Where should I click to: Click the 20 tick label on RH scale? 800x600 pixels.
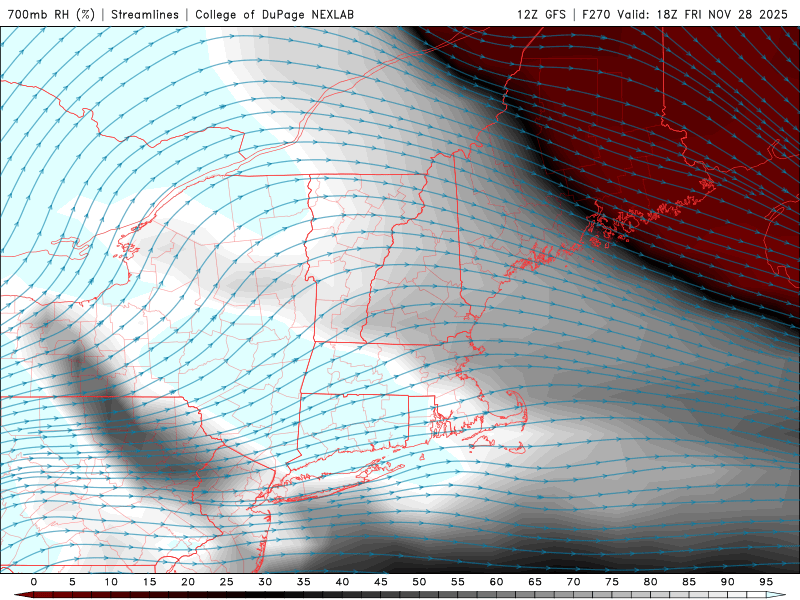click(x=188, y=582)
